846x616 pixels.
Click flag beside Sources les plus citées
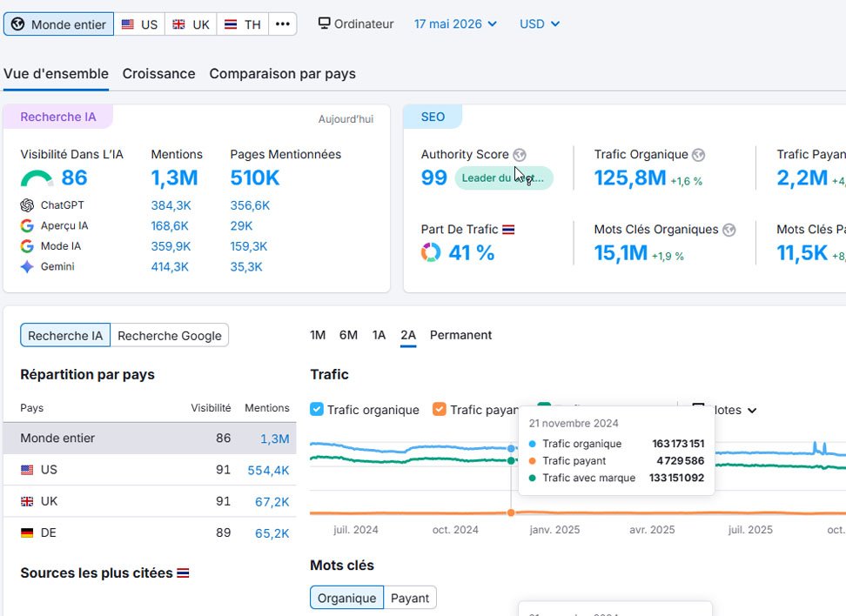click(183, 572)
